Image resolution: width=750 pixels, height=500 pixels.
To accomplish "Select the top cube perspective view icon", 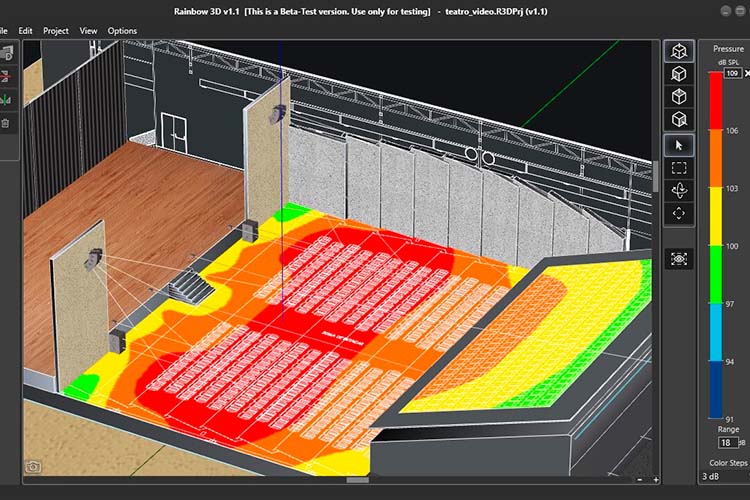I will click(679, 51).
